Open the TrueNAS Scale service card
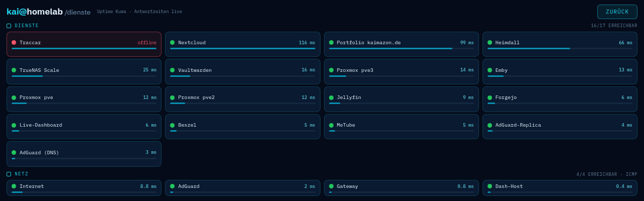Image resolution: width=644 pixels, height=201 pixels. point(84,71)
